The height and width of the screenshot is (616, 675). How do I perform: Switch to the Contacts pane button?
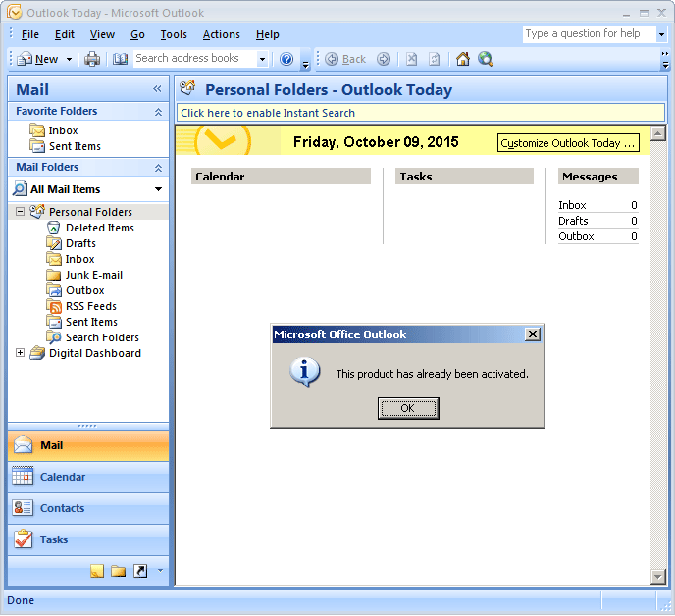click(88, 508)
